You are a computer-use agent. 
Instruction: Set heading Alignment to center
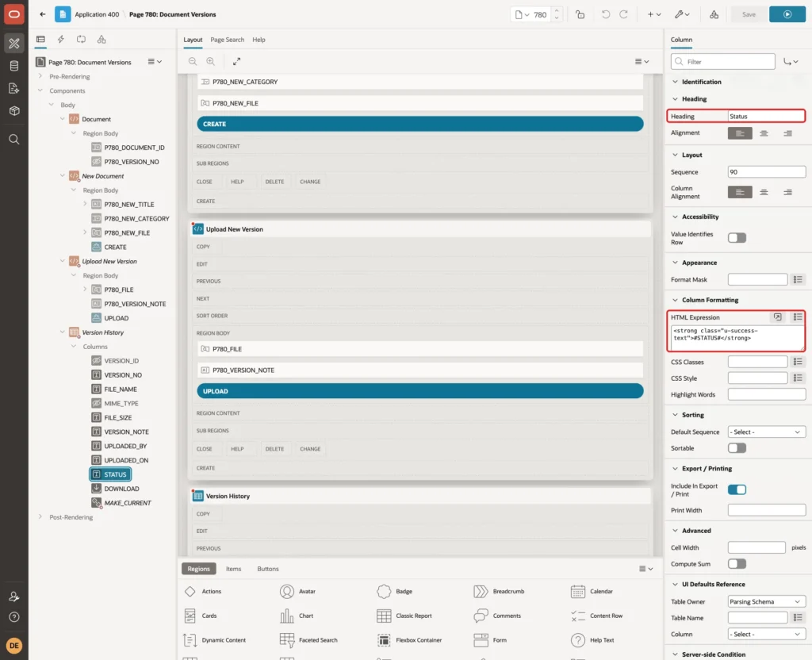click(764, 133)
